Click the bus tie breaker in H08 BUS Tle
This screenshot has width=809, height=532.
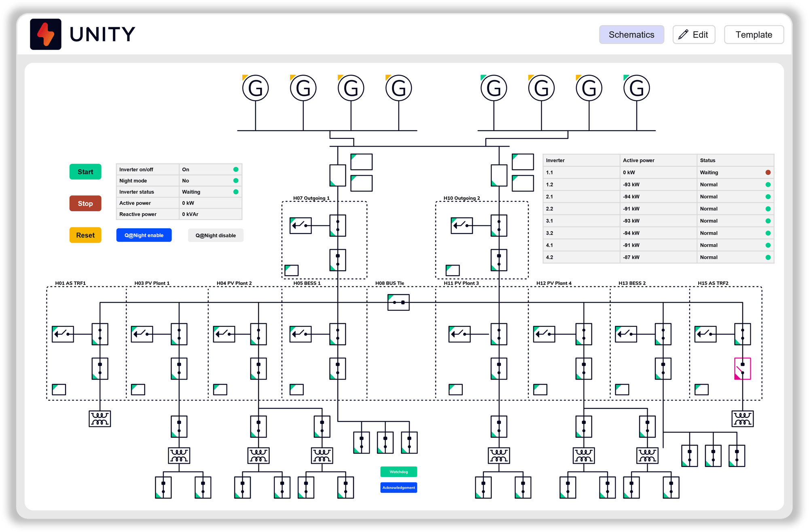(x=398, y=302)
